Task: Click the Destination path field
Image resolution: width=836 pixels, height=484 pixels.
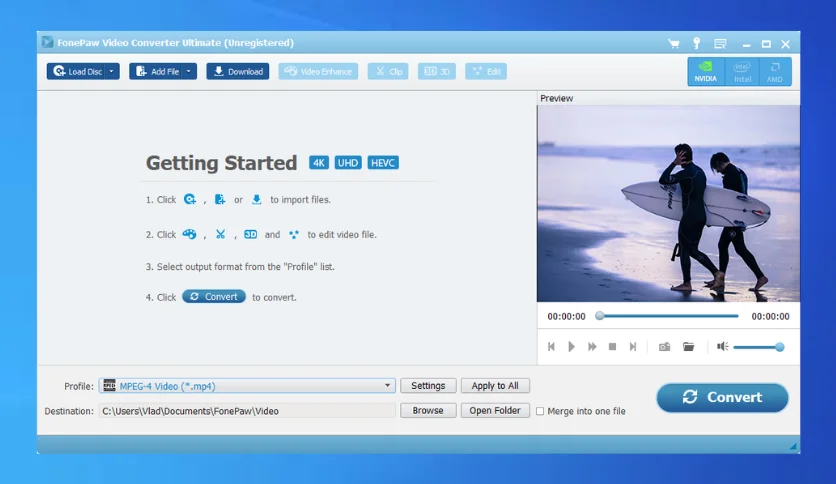Action: pyautogui.click(x=247, y=411)
